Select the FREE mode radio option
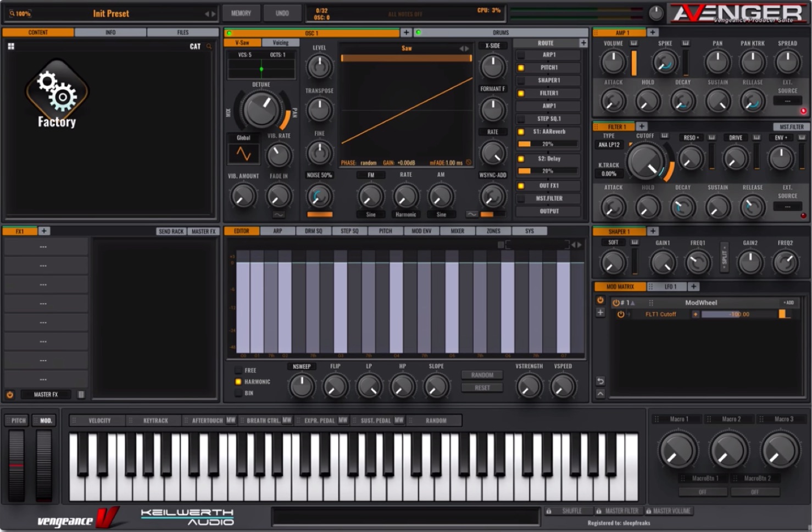812x532 pixels. coord(238,370)
